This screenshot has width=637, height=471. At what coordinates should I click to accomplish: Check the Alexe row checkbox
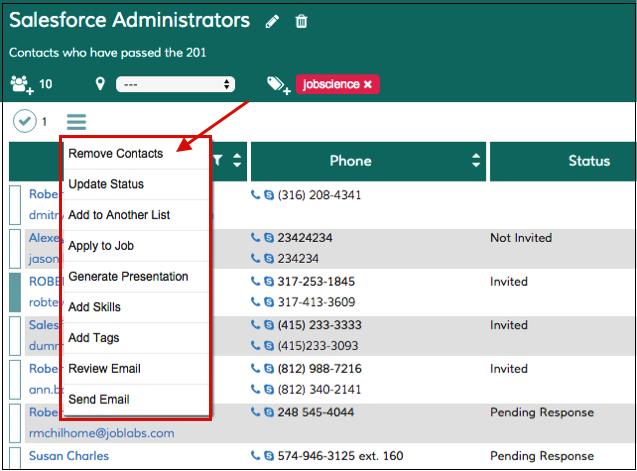(15, 249)
